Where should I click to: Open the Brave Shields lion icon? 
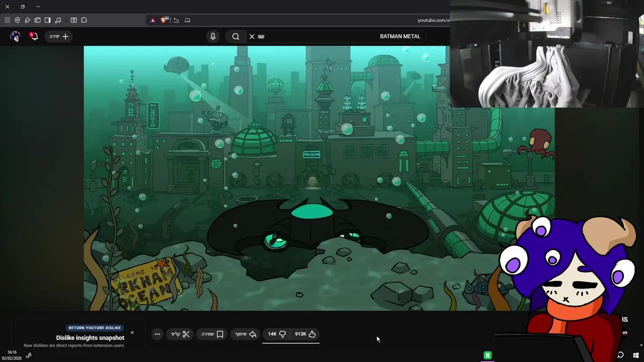tap(164, 20)
